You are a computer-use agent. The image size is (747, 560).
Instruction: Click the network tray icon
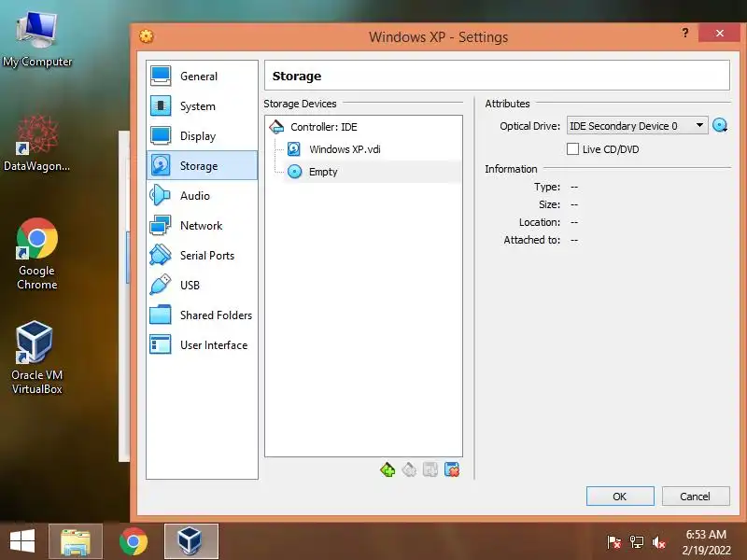637,542
